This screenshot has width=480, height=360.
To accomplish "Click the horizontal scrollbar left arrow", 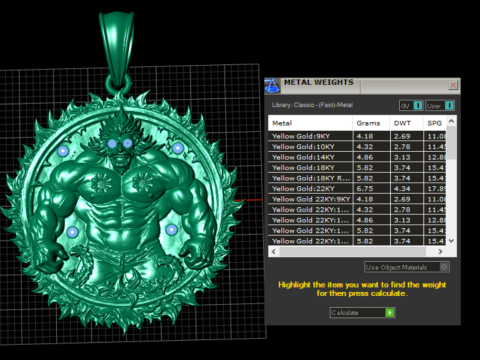I will click(x=274, y=252).
